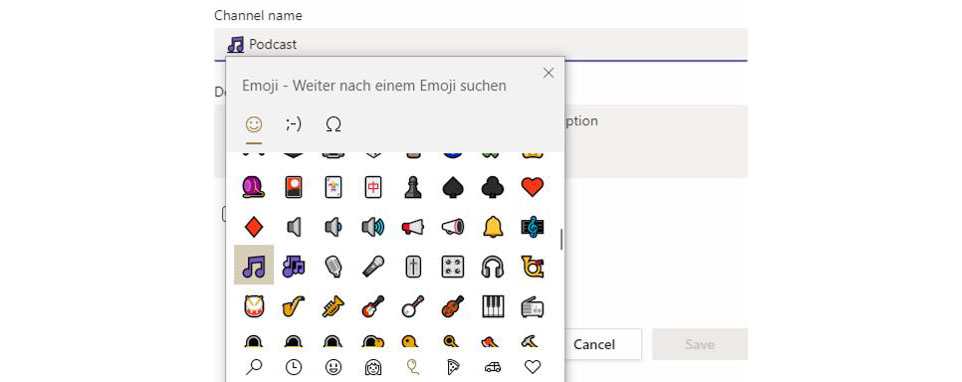Select the muted speaker emoji
This screenshot has width=962, height=382.
click(294, 227)
